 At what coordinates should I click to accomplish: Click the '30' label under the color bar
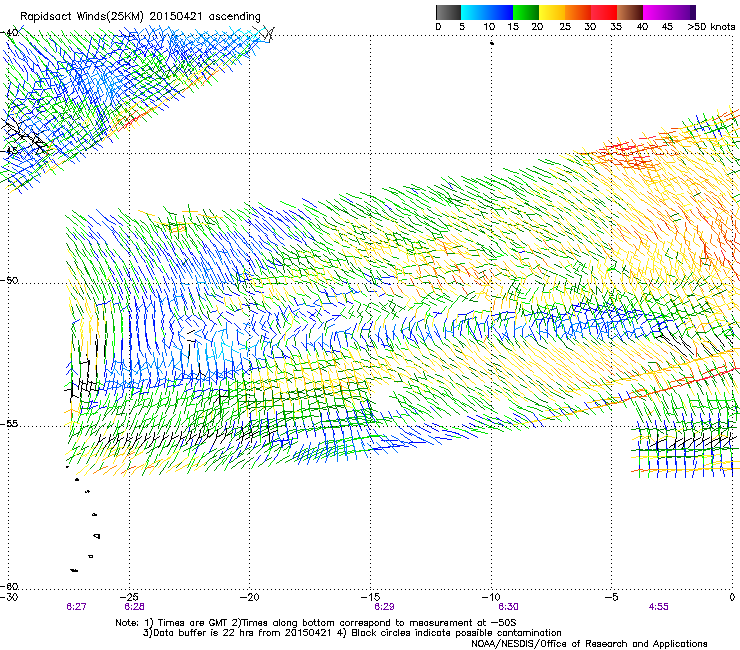(x=590, y=27)
